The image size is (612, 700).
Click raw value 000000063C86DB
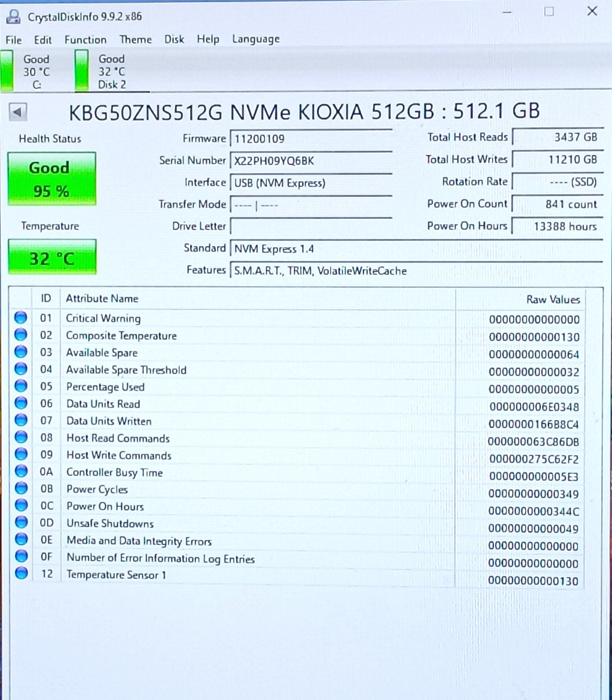(533, 442)
